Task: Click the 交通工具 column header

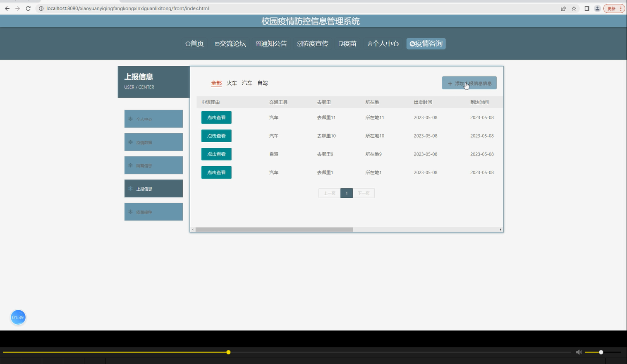Action: pyautogui.click(x=278, y=102)
